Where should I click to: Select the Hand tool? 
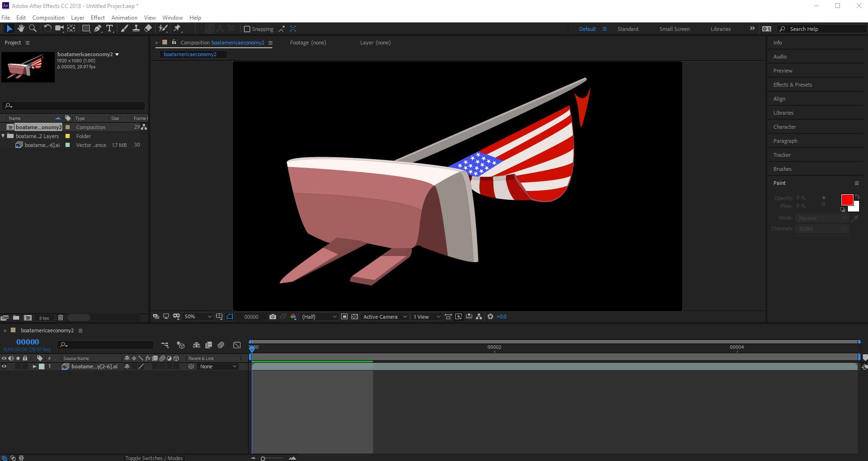21,29
